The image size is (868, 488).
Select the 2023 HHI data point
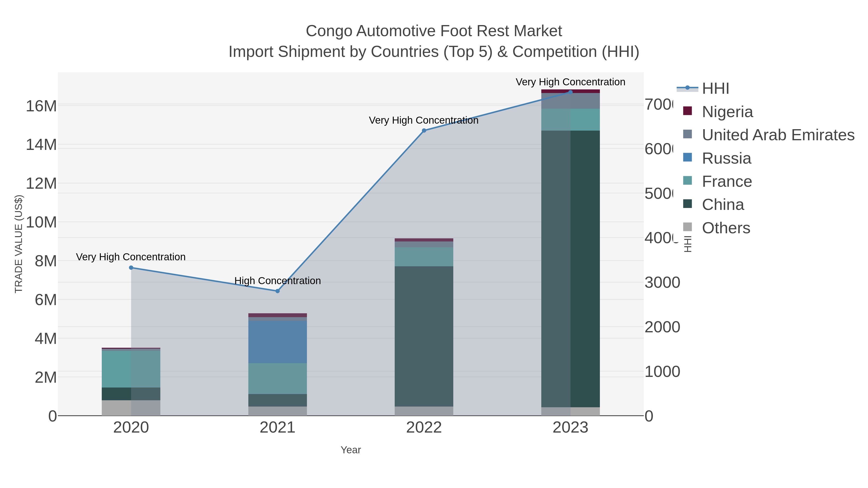(x=570, y=92)
